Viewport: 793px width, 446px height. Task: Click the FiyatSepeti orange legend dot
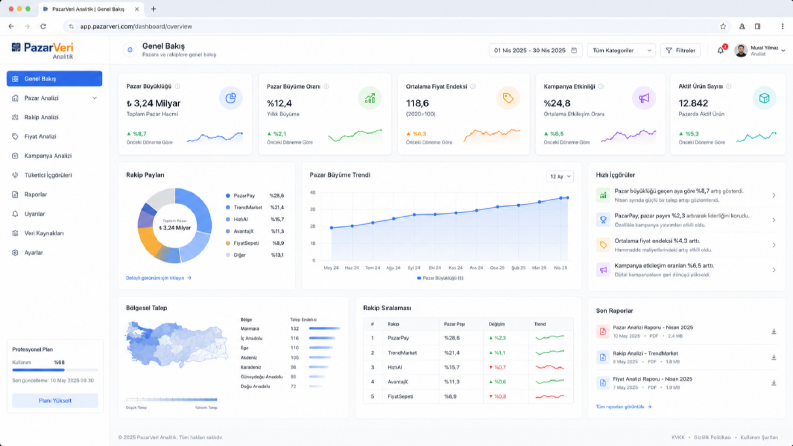(228, 243)
